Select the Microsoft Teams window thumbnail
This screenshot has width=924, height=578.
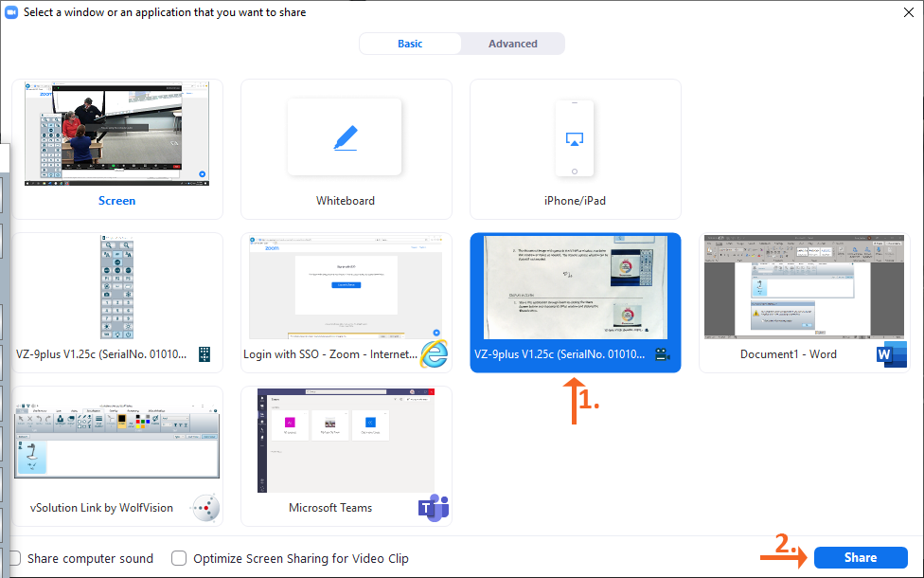tap(345, 441)
